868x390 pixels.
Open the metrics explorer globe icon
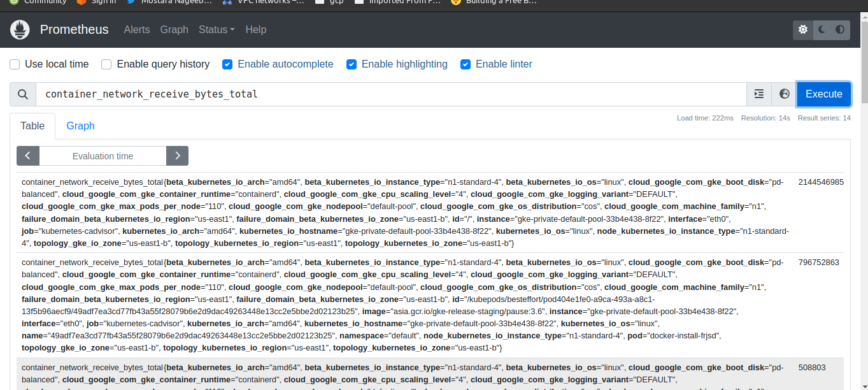[x=785, y=94]
